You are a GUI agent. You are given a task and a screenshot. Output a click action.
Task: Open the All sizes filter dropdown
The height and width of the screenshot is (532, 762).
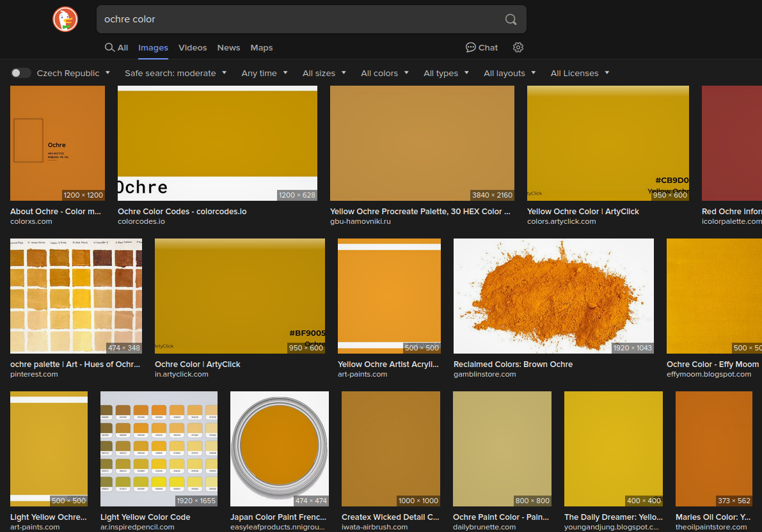pos(324,73)
